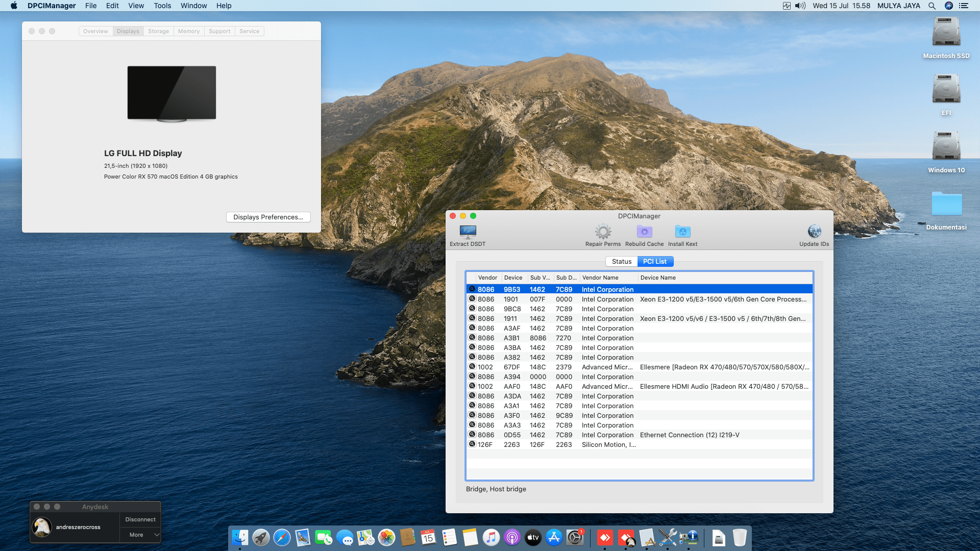
Task: Open the Storage tab in About This Mac
Action: click(x=158, y=31)
